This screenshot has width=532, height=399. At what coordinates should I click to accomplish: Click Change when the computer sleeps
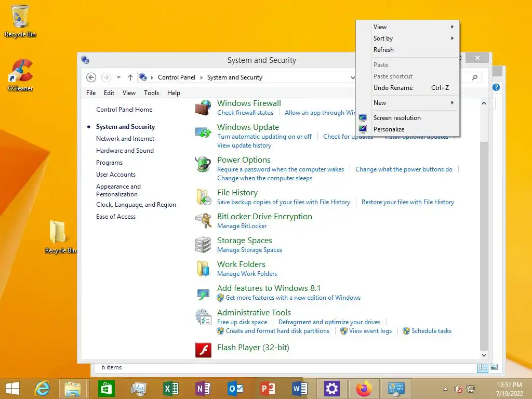click(264, 178)
